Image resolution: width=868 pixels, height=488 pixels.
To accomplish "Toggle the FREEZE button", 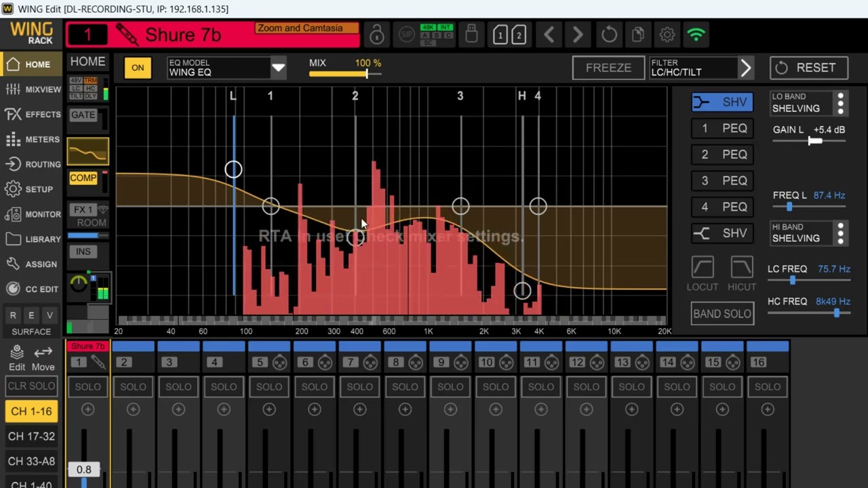I will [608, 68].
